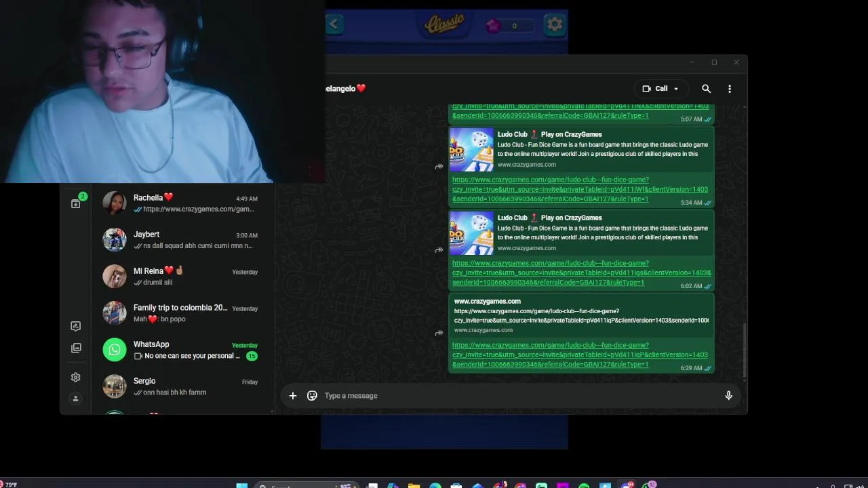Open the crazygames link in 5:07 AM message
The height and width of the screenshot is (488, 868).
coord(580,110)
